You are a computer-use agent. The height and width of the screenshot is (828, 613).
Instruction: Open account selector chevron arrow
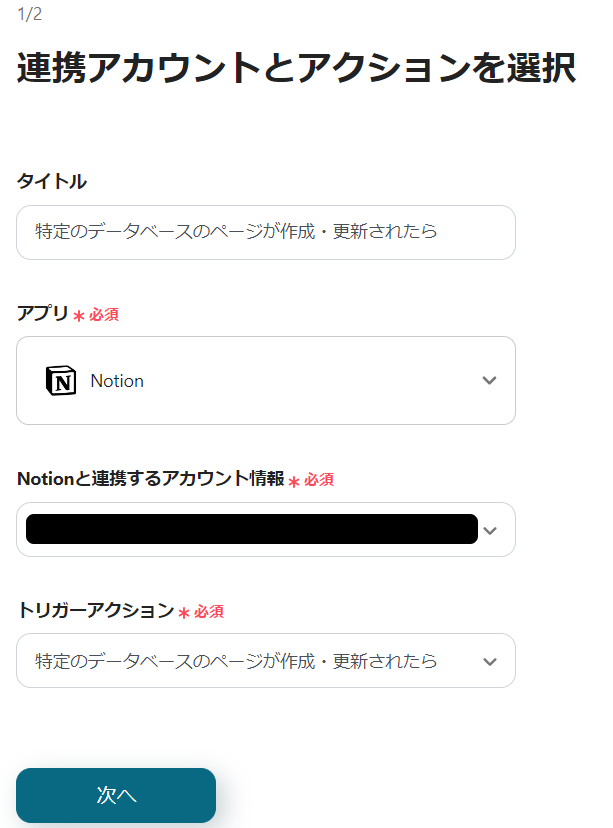click(x=490, y=531)
